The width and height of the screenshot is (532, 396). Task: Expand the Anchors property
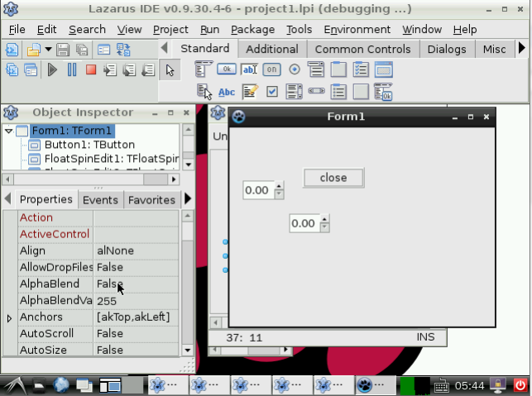pos(9,318)
